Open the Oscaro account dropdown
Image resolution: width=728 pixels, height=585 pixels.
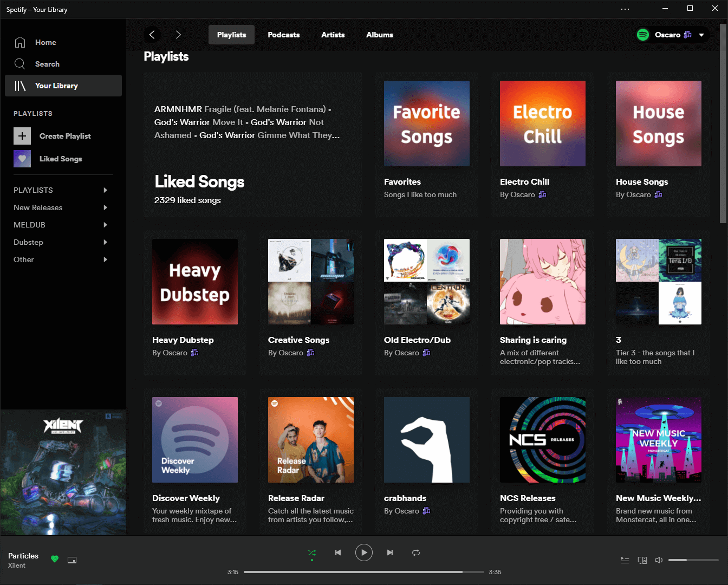(672, 34)
